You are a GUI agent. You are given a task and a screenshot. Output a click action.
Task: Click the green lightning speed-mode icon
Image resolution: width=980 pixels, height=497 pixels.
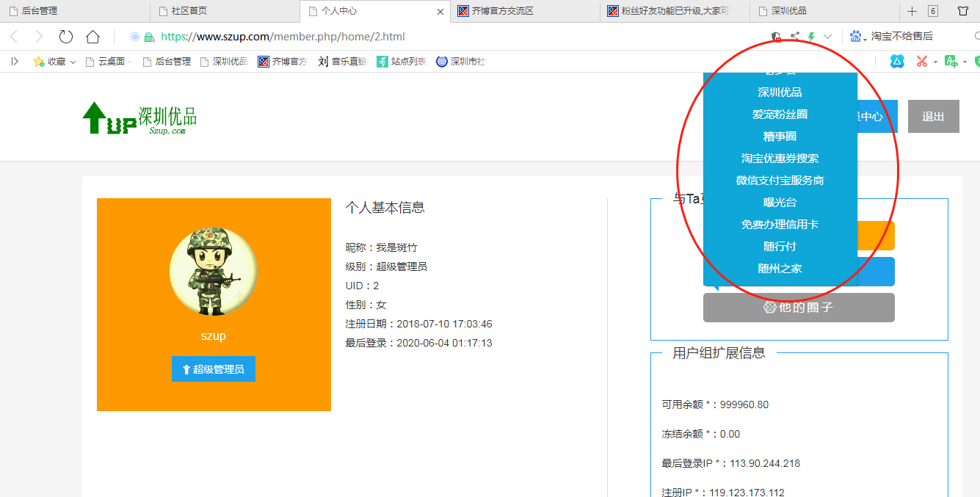(811, 37)
